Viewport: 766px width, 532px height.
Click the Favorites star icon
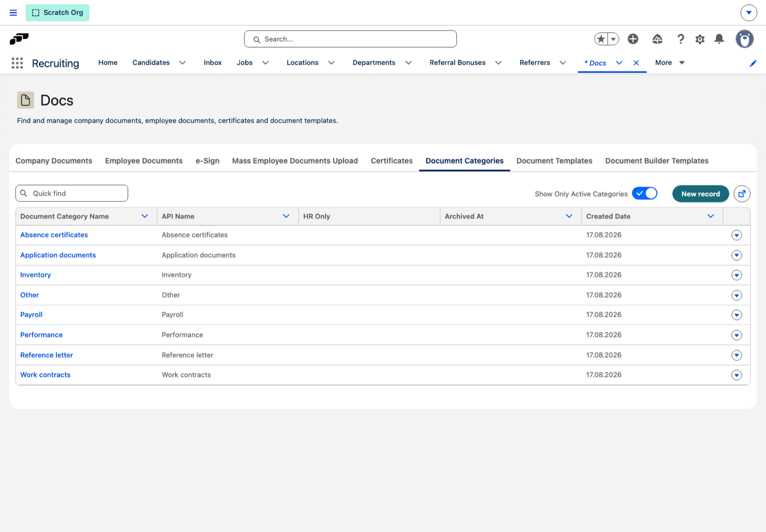point(601,39)
